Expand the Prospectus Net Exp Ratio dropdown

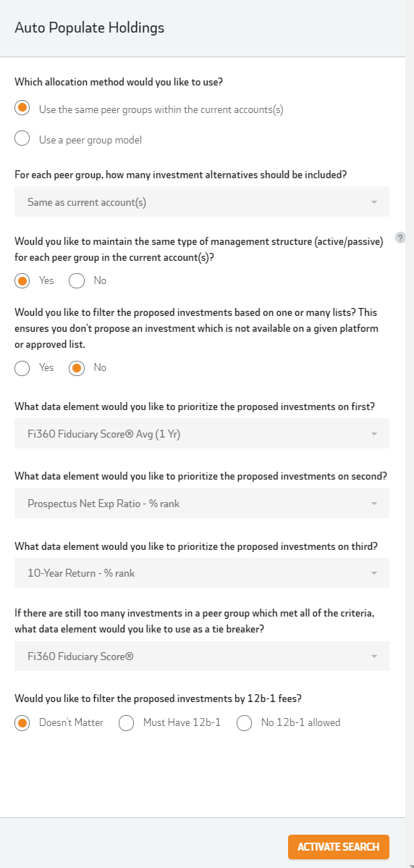pos(202,504)
